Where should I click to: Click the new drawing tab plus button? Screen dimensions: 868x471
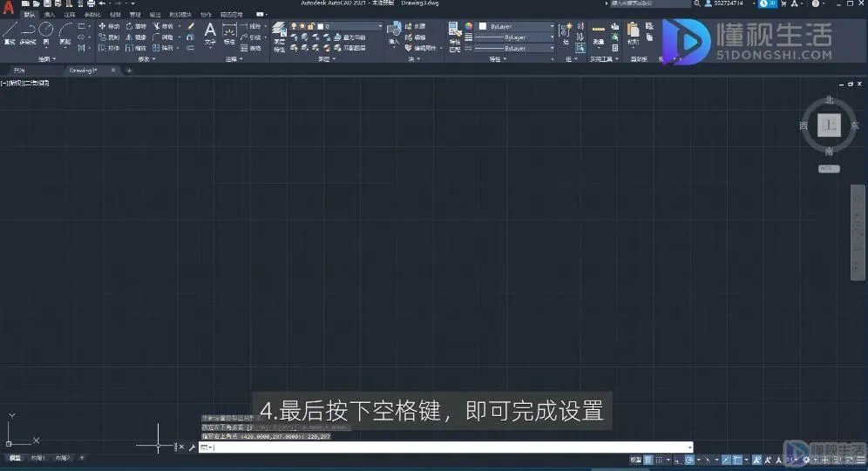(129, 71)
